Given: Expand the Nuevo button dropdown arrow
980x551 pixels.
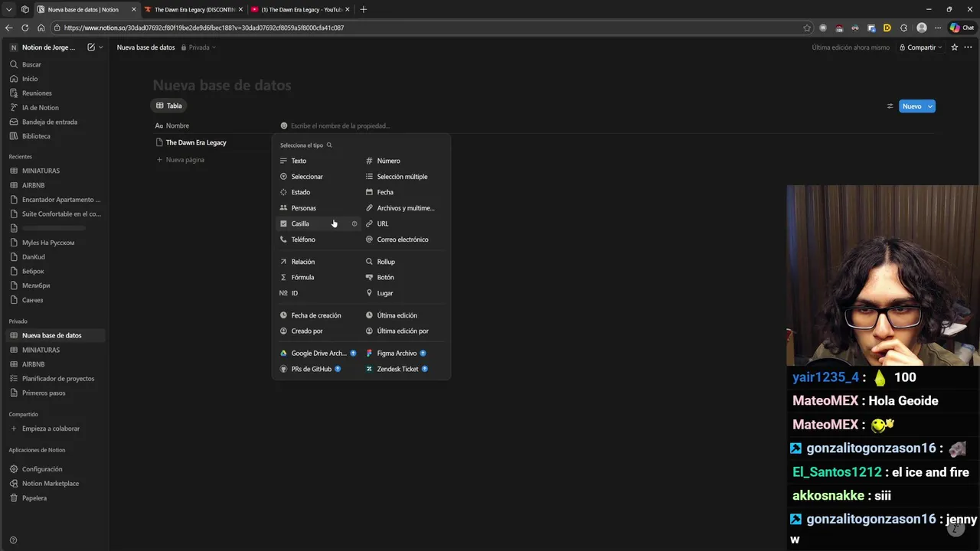Looking at the screenshot, I should pyautogui.click(x=930, y=106).
